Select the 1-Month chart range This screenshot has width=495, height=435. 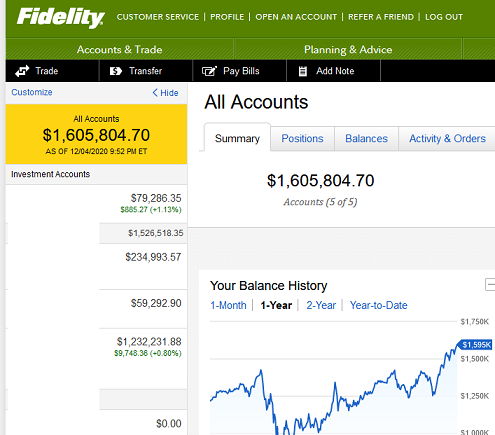[228, 305]
